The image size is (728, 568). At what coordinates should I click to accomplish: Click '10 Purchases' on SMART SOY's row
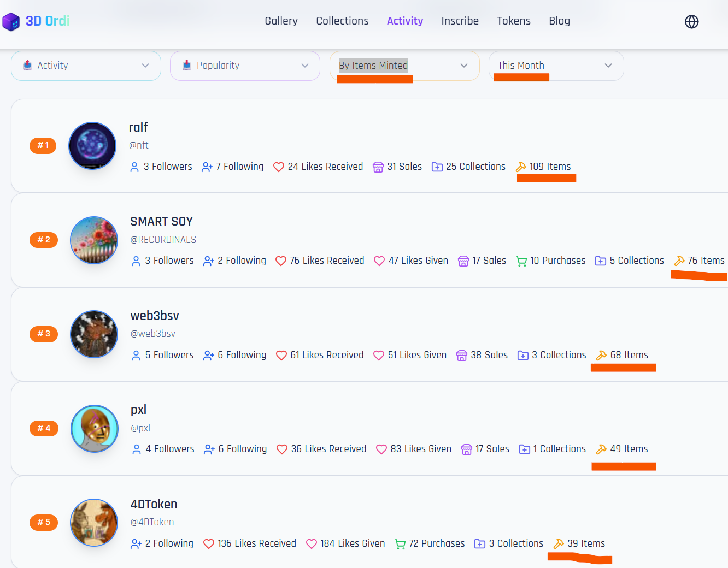(557, 261)
